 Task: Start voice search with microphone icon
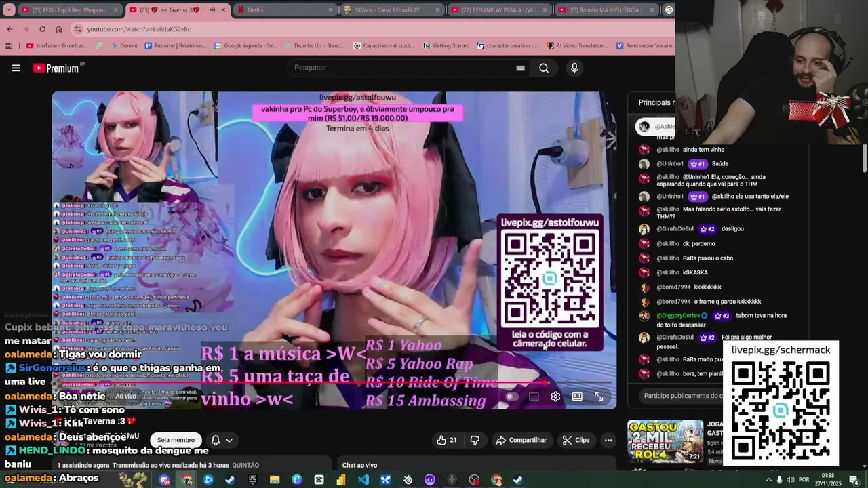pyautogui.click(x=574, y=68)
